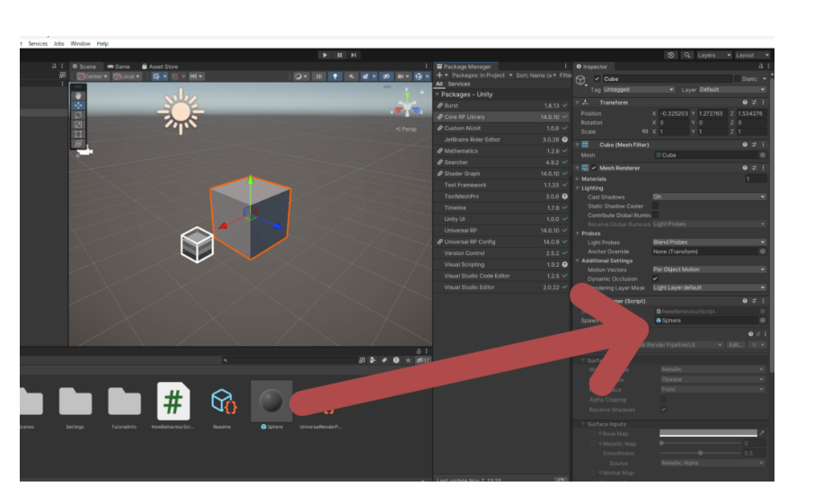This screenshot has width=832, height=504.
Task: Click the global search magnifier icon
Action: tap(687, 55)
